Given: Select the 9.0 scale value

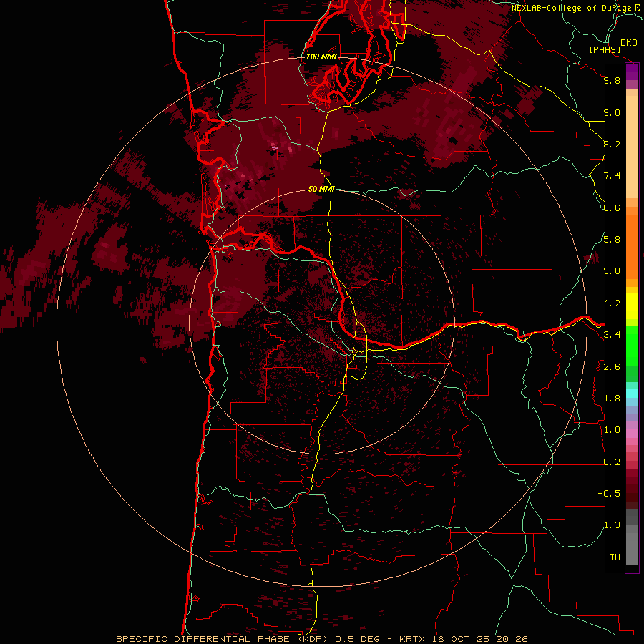Looking at the screenshot, I should [612, 112].
